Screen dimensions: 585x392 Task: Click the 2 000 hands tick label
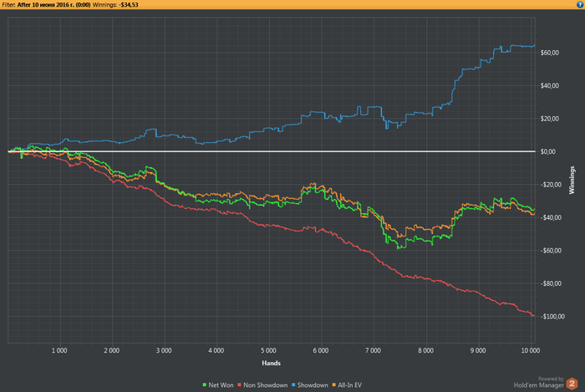pyautogui.click(x=111, y=350)
